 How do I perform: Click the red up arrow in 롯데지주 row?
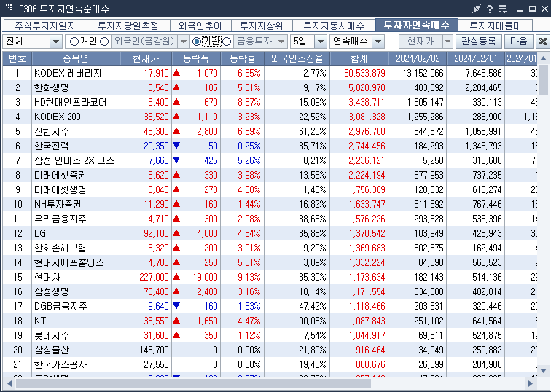(x=176, y=335)
